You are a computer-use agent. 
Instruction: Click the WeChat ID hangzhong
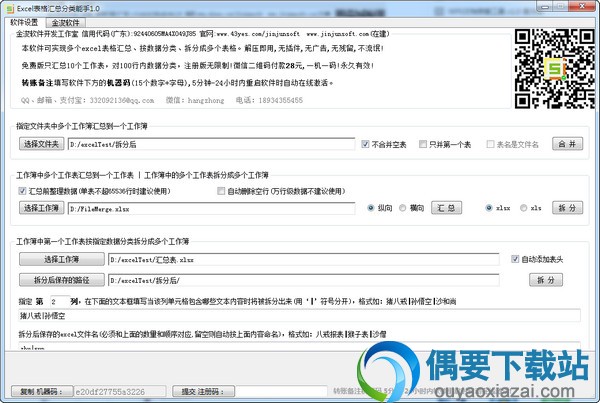tap(206, 100)
